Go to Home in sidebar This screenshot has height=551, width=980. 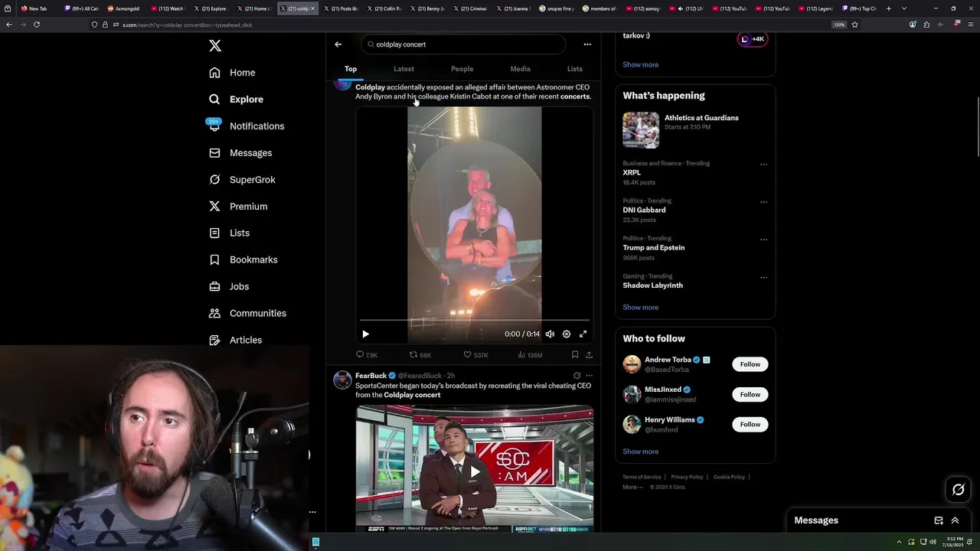coord(232,73)
